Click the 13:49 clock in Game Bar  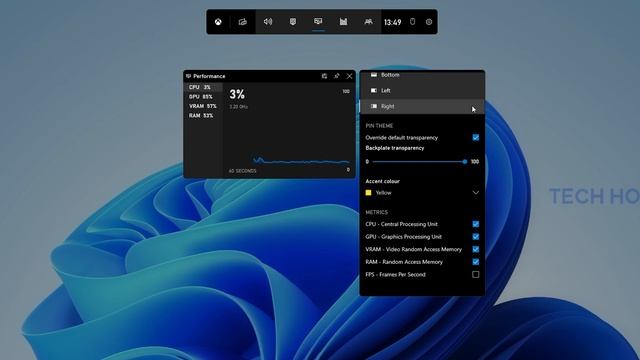click(x=392, y=22)
